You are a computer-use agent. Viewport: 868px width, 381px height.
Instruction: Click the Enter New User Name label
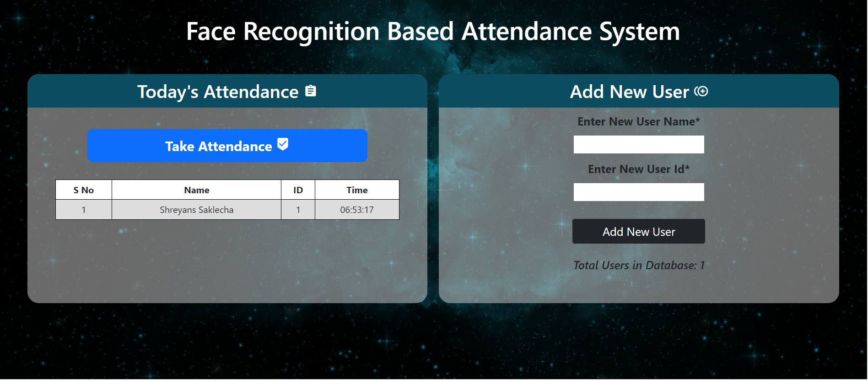(x=638, y=121)
